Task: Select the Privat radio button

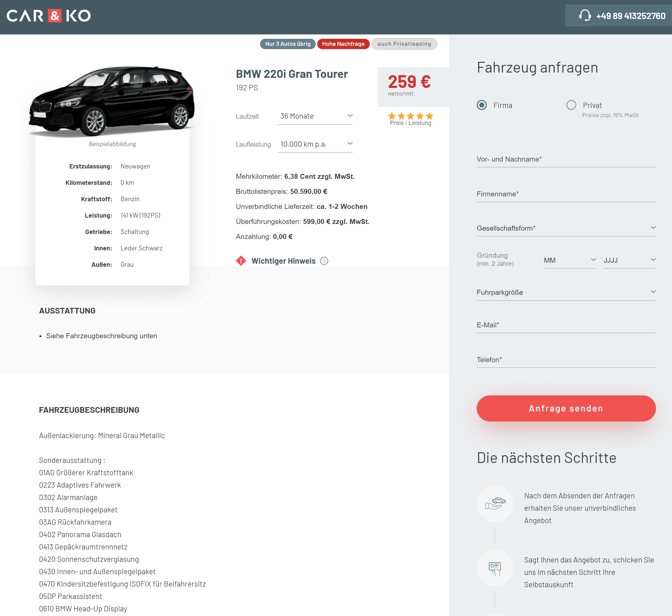Action: pos(571,105)
